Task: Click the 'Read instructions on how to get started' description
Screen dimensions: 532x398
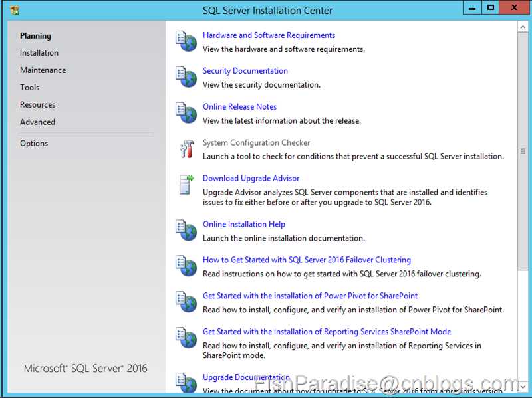Action: click(x=342, y=274)
